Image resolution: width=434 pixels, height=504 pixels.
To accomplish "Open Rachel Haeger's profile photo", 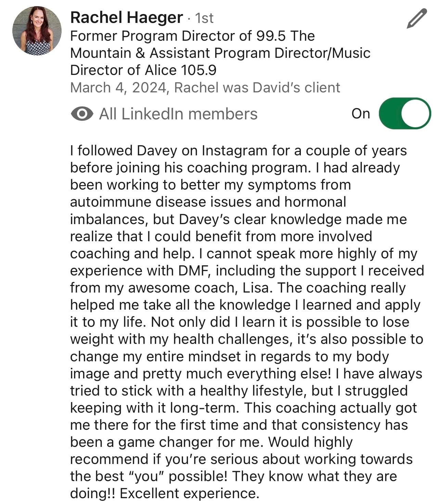I will [x=37, y=31].
